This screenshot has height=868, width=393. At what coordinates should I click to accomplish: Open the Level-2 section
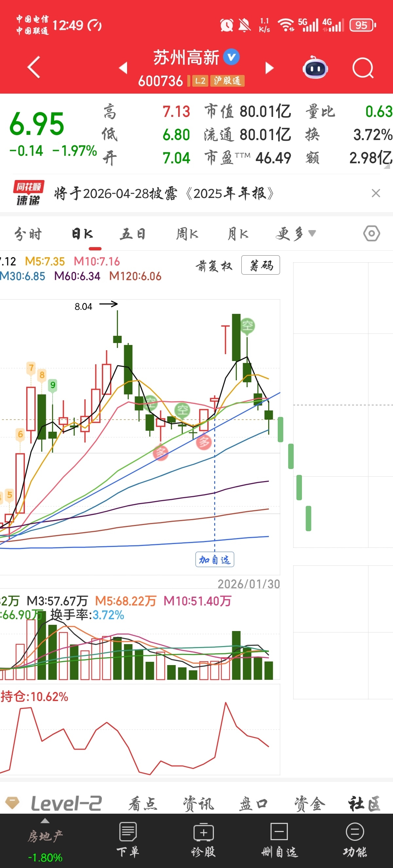(x=66, y=803)
